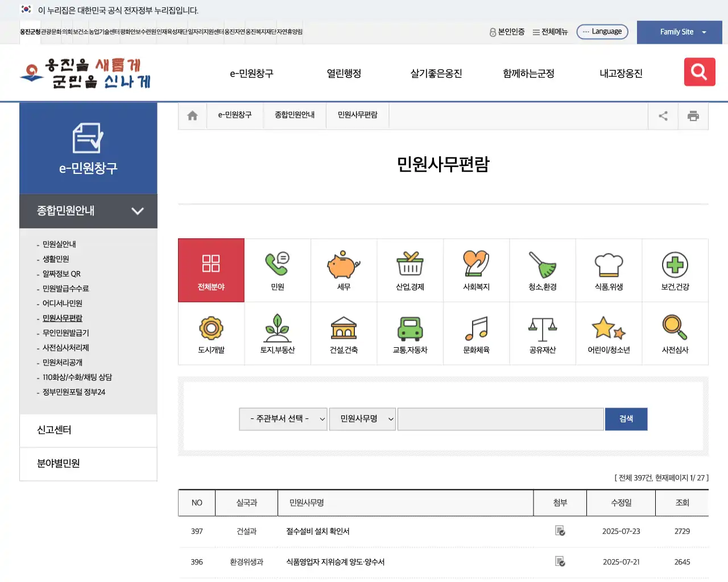Click the home icon in the breadcrumb
This screenshot has height=582, width=728.
pos(192,115)
